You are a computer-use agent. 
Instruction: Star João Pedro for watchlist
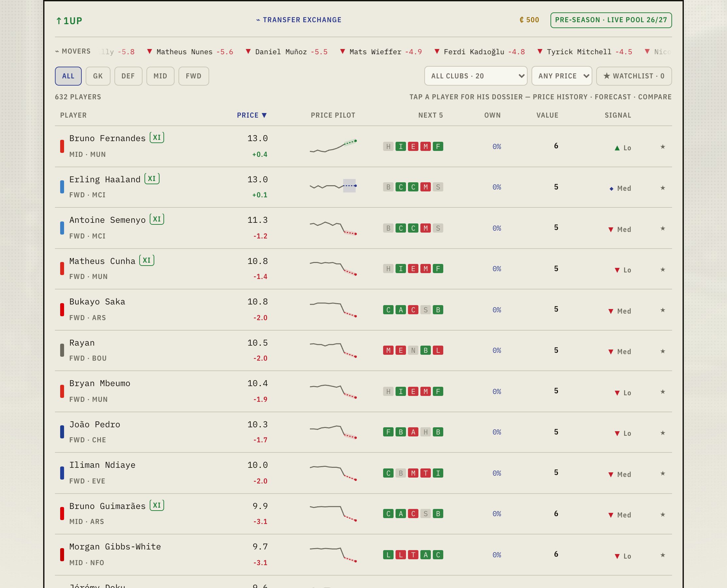pyautogui.click(x=663, y=433)
